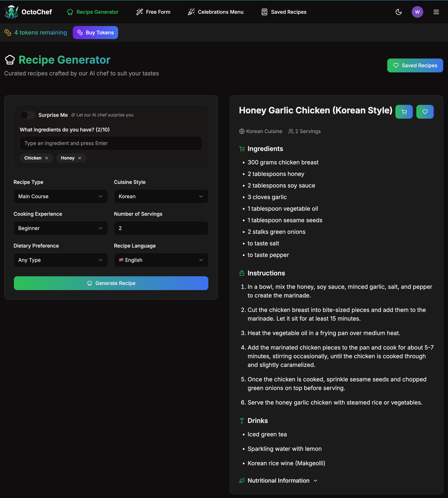The height and width of the screenshot is (498, 448).
Task: Click the shopping cart icon beside recipe title
Action: pyautogui.click(x=404, y=112)
